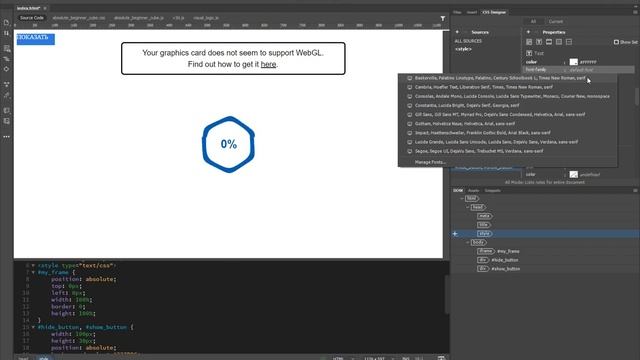Screen dimensions: 640x360
Task: Open the CSS Designer panel options menu icon
Action: (x=635, y=12)
